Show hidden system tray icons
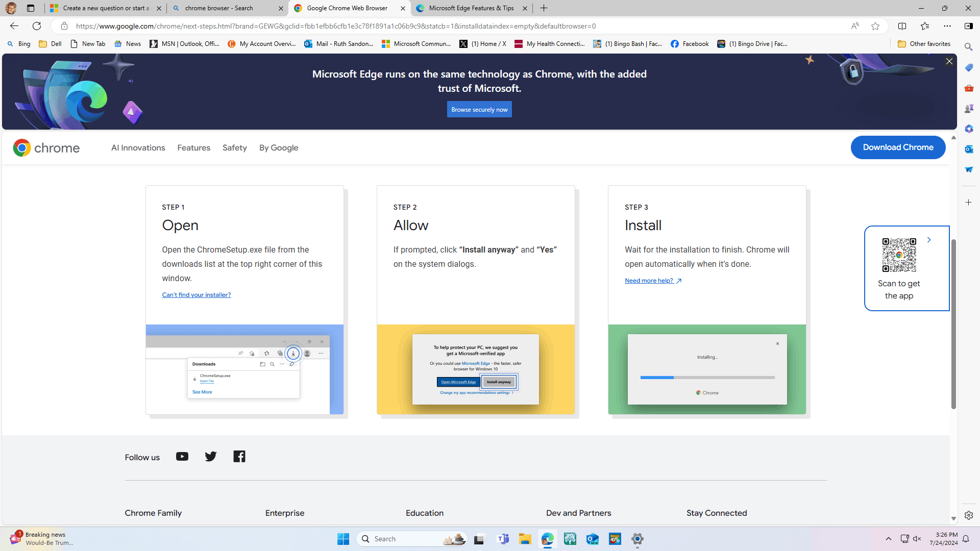Screen dimensions: 980x551 click(888, 539)
